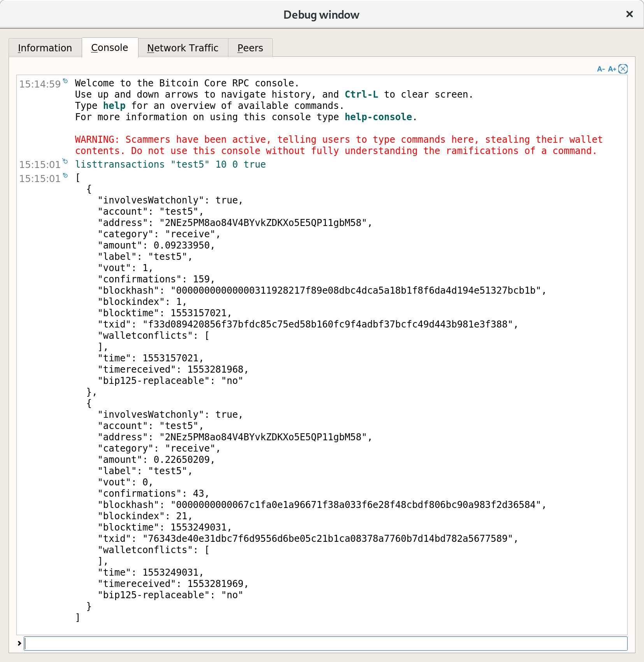Close the Debug window
Image resolution: width=644 pixels, height=662 pixels.
(x=629, y=14)
